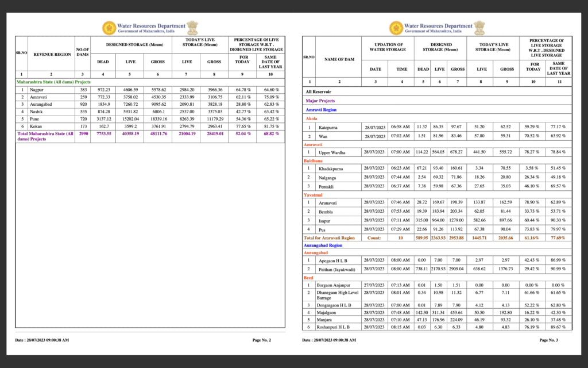Select the Dongargaon H L B dam name
This screenshot has width=588, height=368.
334,305
